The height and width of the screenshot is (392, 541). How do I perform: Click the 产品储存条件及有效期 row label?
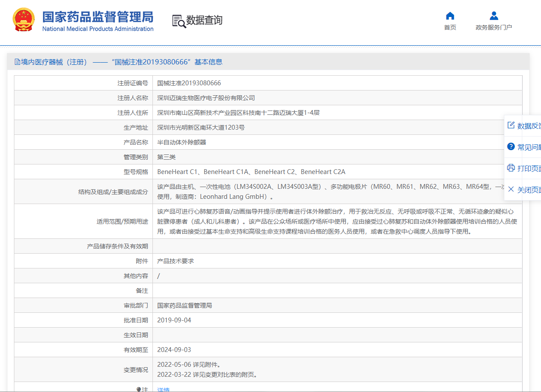(117, 246)
